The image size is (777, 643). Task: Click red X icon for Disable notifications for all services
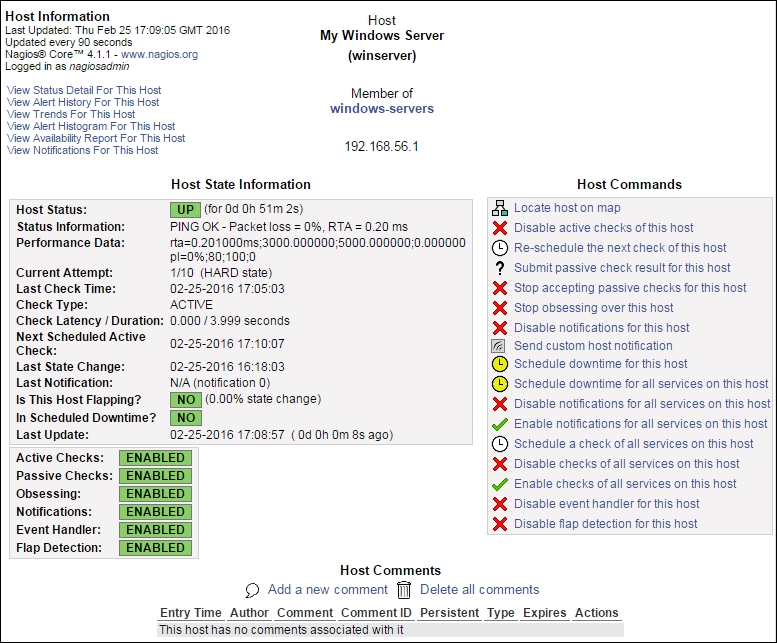[500, 404]
